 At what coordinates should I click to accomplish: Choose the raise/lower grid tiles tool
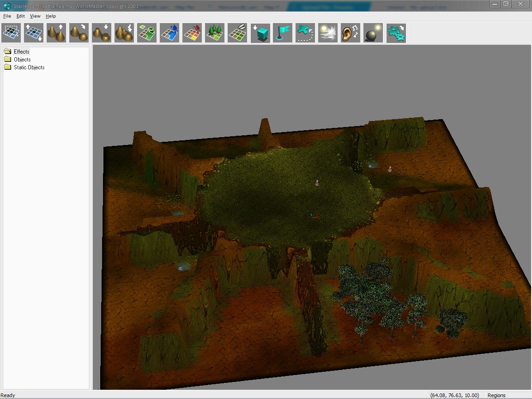click(34, 33)
